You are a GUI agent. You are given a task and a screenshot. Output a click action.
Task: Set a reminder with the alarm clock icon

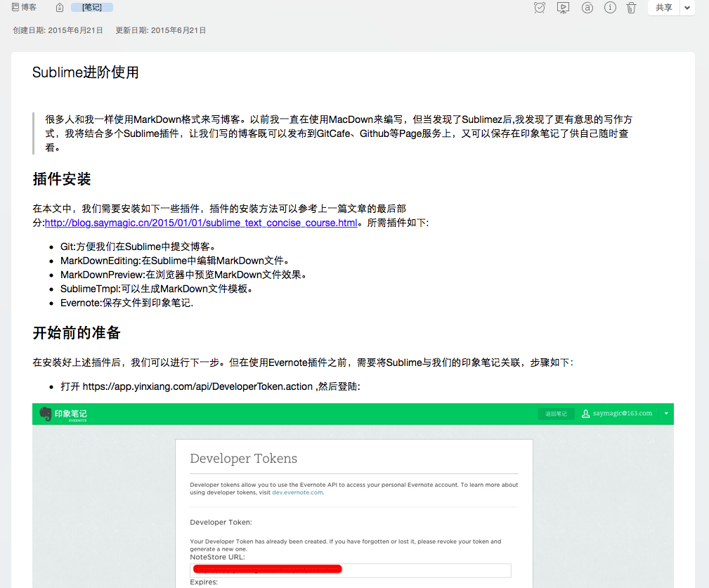coord(540,8)
